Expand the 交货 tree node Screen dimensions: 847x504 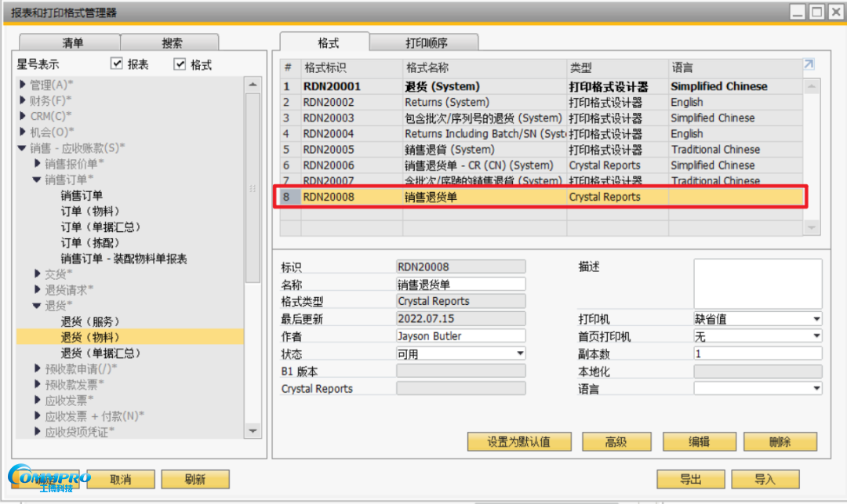tap(38, 274)
